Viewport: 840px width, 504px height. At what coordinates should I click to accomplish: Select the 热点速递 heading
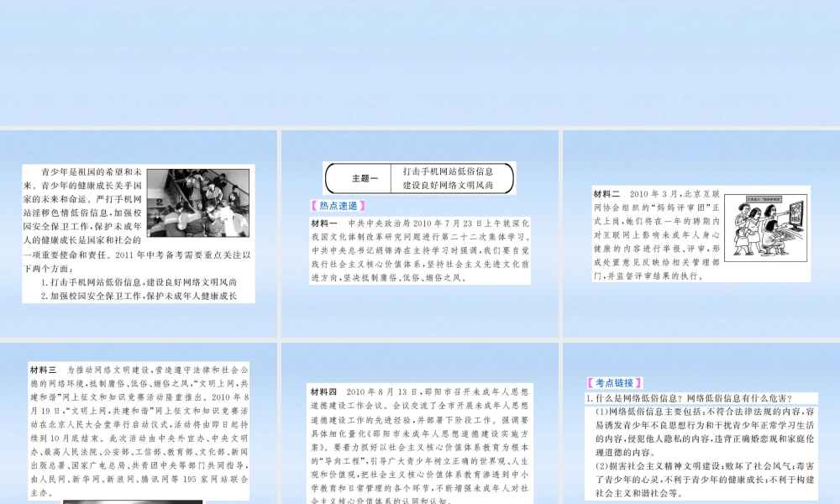pyautogui.click(x=338, y=206)
